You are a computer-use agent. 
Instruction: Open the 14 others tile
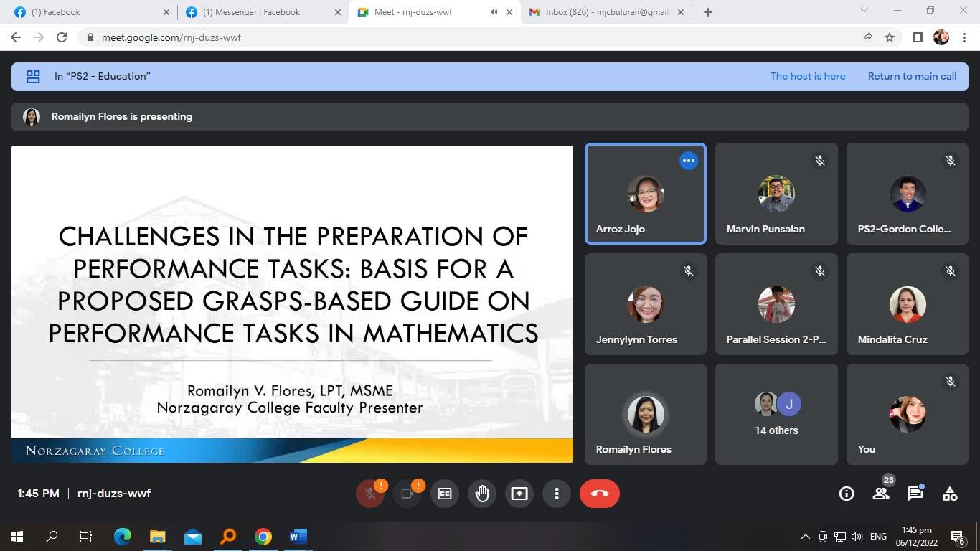776,414
